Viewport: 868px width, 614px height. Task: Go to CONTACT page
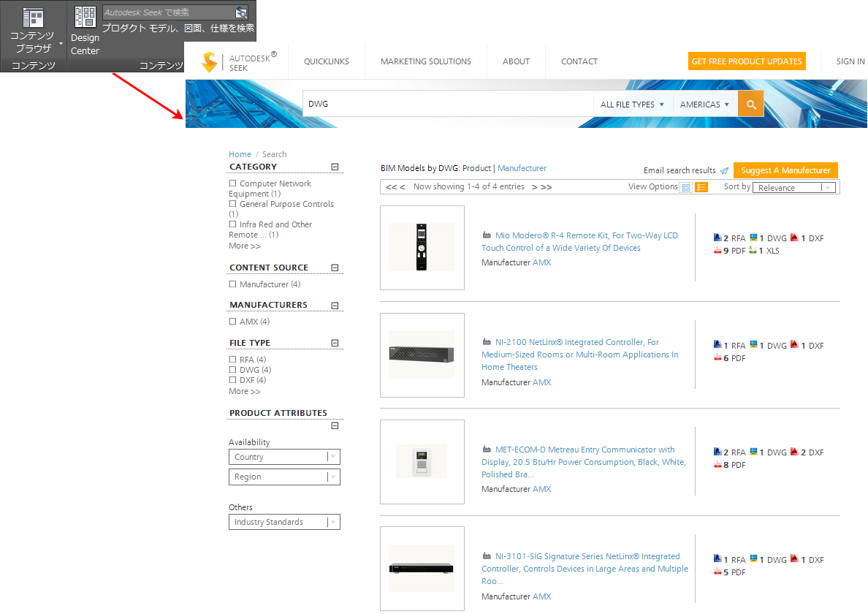[x=579, y=61]
